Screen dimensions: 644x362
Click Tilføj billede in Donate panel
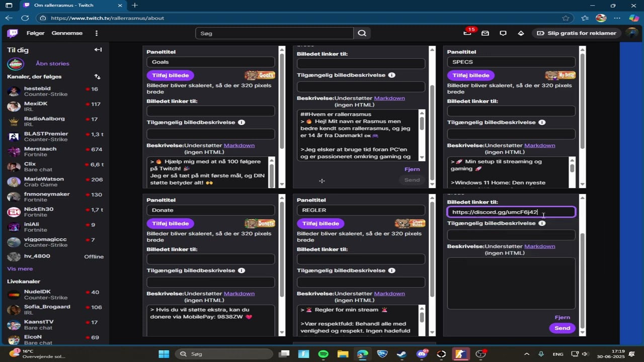tap(171, 223)
